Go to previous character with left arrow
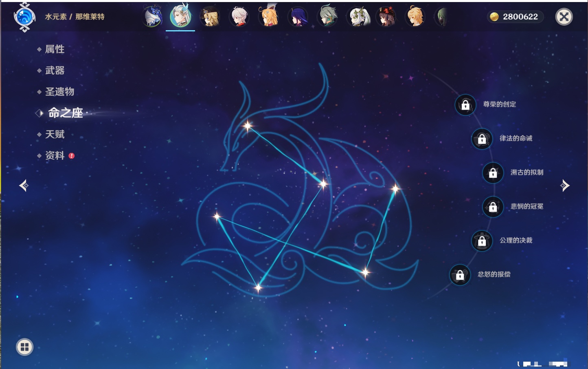 coord(24,186)
